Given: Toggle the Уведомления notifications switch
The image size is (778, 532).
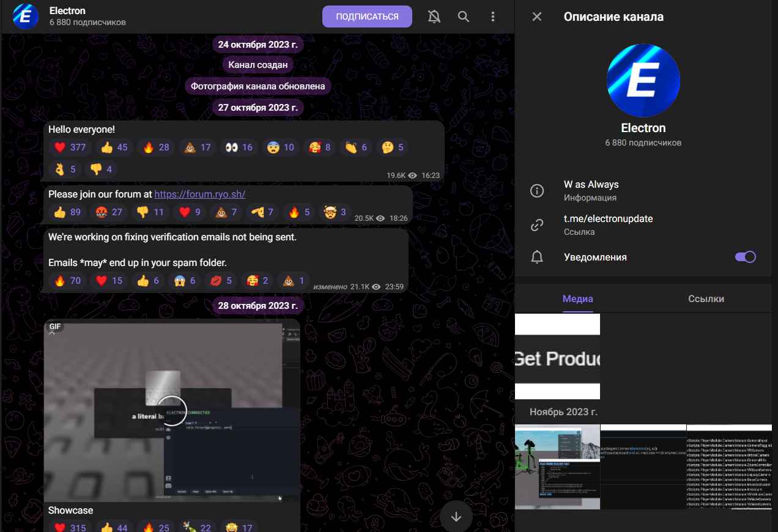Looking at the screenshot, I should click(746, 257).
